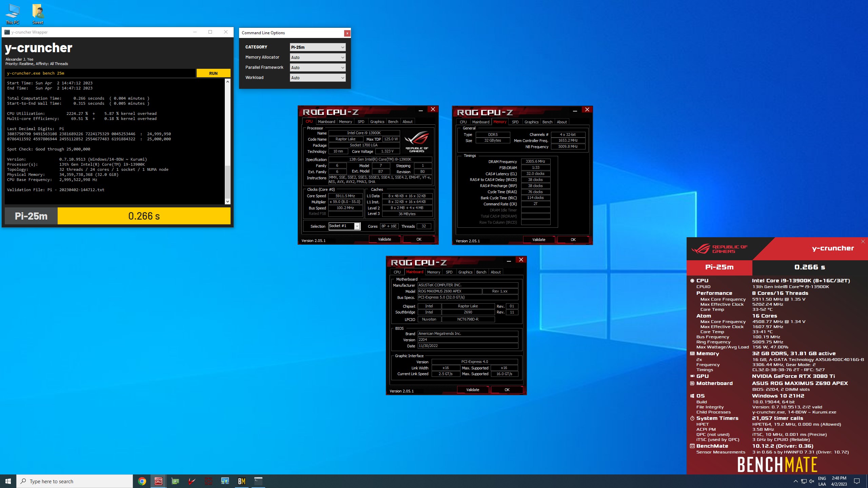Click the OS Windows icon in BenchMate panel
Image resolution: width=868 pixels, height=488 pixels.
692,396
